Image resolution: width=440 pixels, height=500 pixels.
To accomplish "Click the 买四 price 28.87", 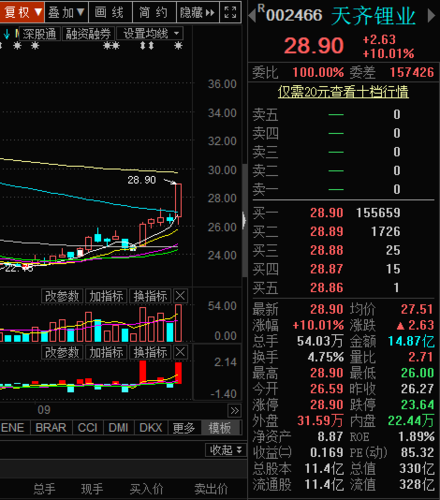I will pos(327,269).
